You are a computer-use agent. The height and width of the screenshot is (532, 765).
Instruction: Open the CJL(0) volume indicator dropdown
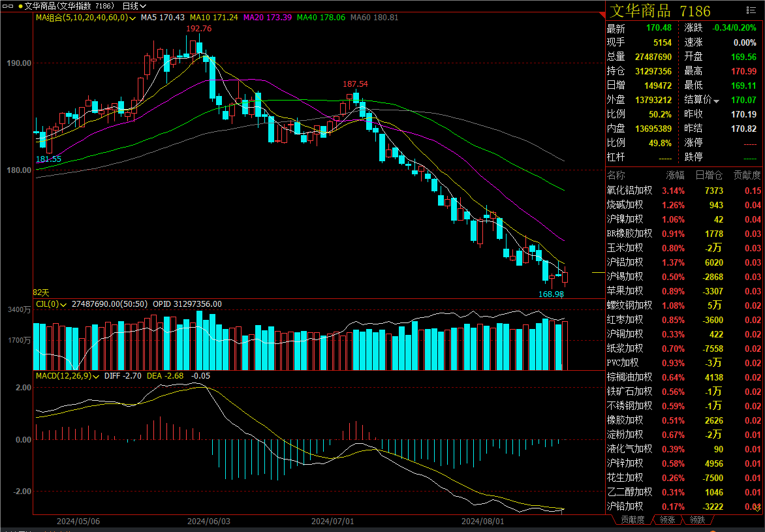64,304
